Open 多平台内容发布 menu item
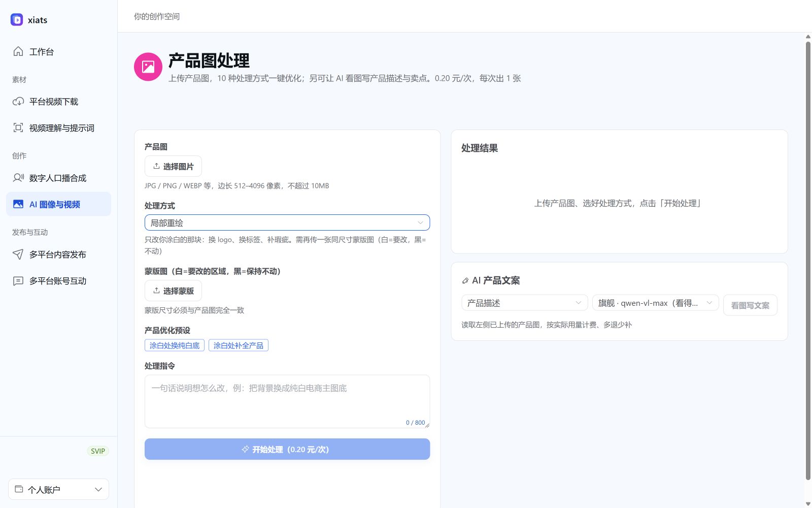Screen dimensions: 812x508 [58, 255]
